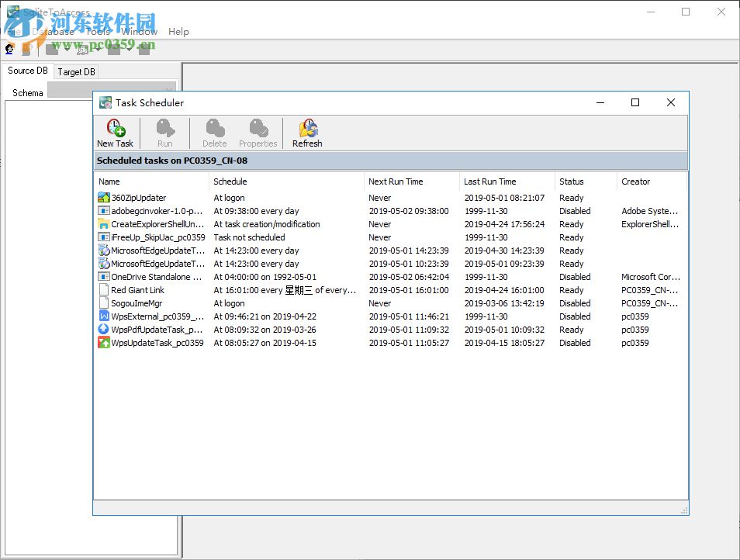Viewport: 740px width, 560px height.
Task: Click the WpsPdfUpdateTask blue icon
Action: tap(102, 330)
